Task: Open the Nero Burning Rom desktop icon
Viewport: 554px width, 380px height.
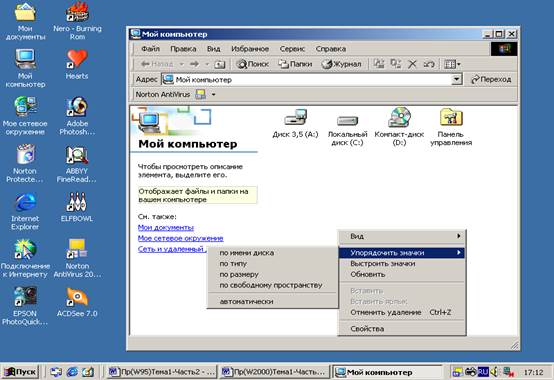Action: [77, 20]
